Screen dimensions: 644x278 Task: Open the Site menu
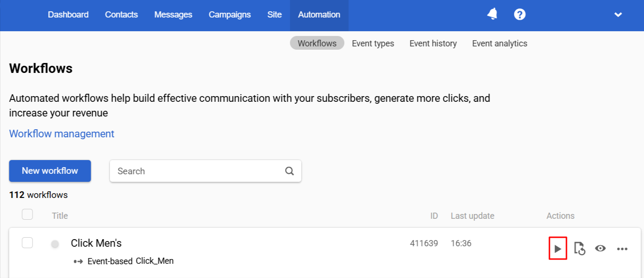(274, 15)
